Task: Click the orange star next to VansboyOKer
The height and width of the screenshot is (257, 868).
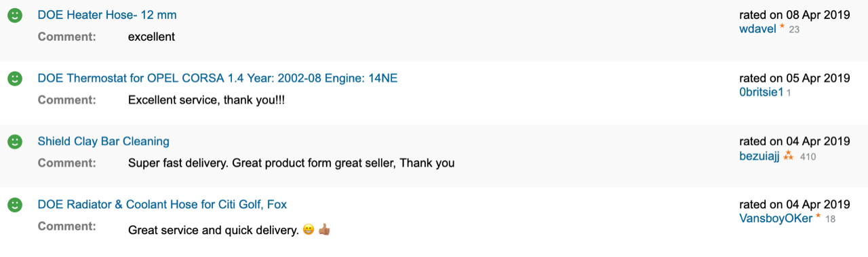Action: [x=818, y=217]
